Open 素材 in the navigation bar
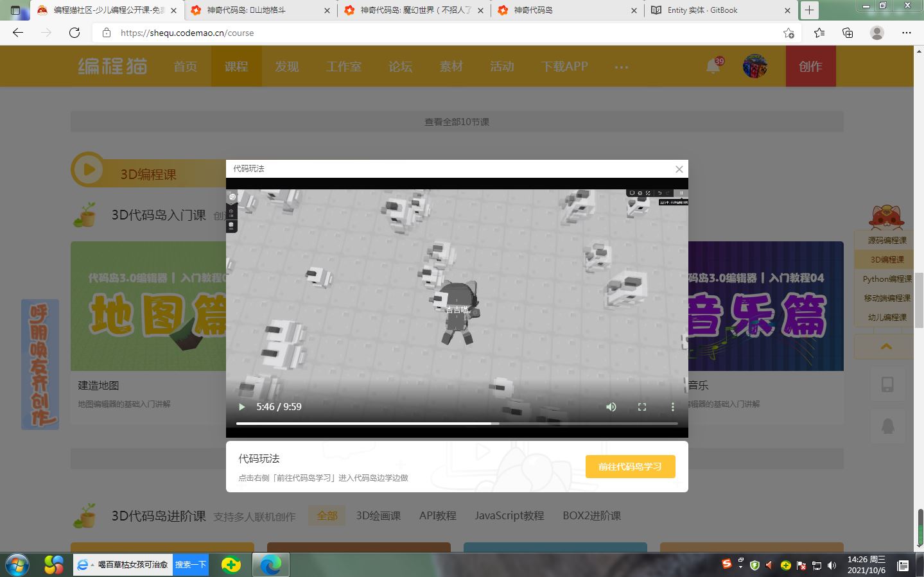This screenshot has height=577, width=924. (451, 66)
